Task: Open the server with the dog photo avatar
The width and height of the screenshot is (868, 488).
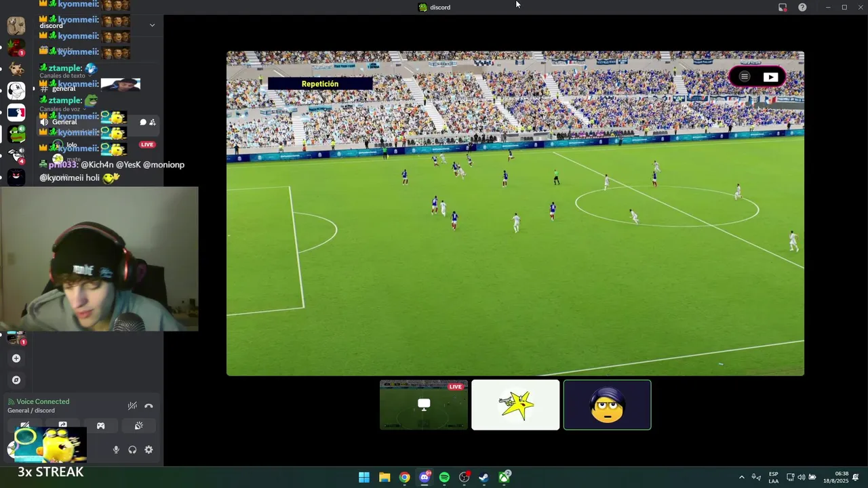Action: [x=16, y=26]
